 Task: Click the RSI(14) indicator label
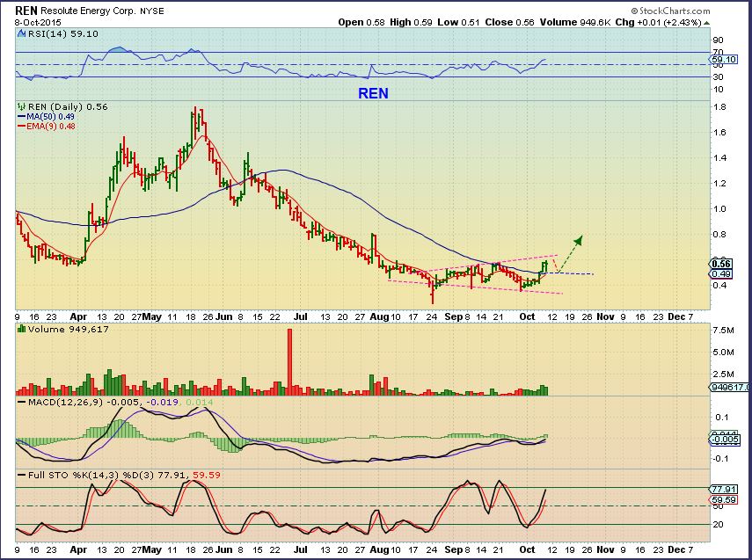(x=44, y=33)
